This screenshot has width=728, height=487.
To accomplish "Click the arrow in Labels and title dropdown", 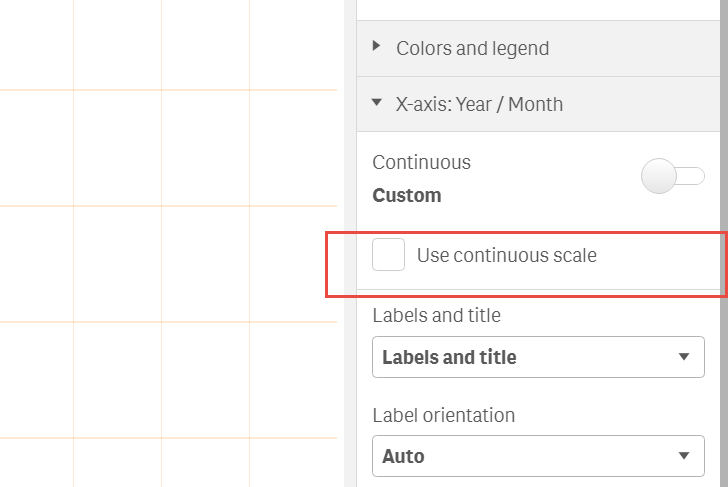I will point(684,357).
